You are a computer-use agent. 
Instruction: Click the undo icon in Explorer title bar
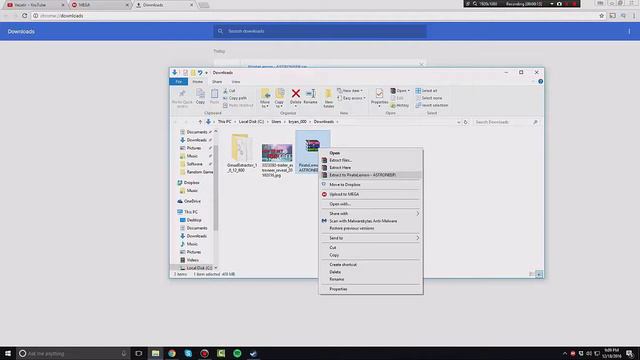200,73
